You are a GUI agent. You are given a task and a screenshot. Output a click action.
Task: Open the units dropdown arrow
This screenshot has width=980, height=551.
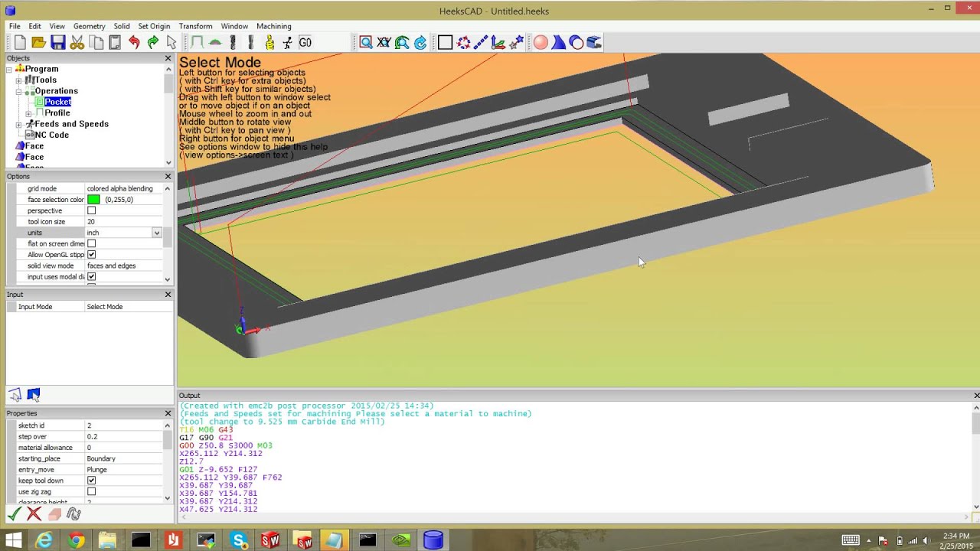tap(157, 233)
